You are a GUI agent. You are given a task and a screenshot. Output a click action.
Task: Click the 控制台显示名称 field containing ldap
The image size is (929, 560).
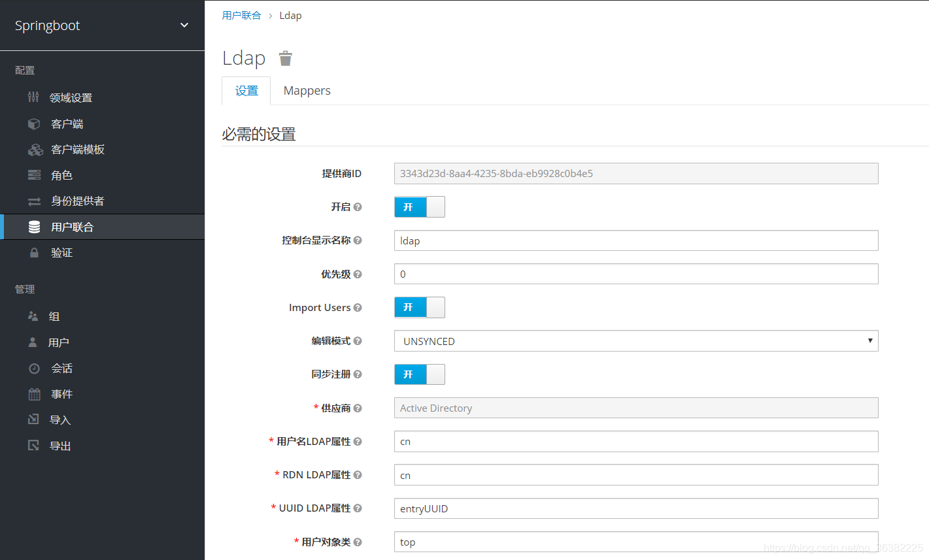[636, 240]
